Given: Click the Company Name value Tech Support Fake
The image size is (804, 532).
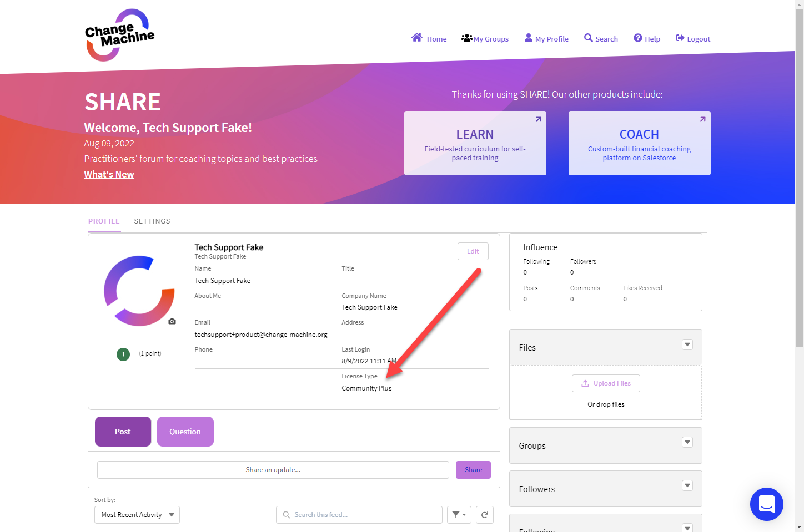Looking at the screenshot, I should tap(369, 307).
